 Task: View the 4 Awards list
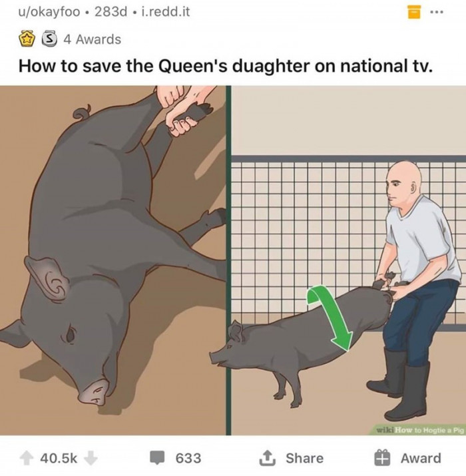click(x=93, y=39)
